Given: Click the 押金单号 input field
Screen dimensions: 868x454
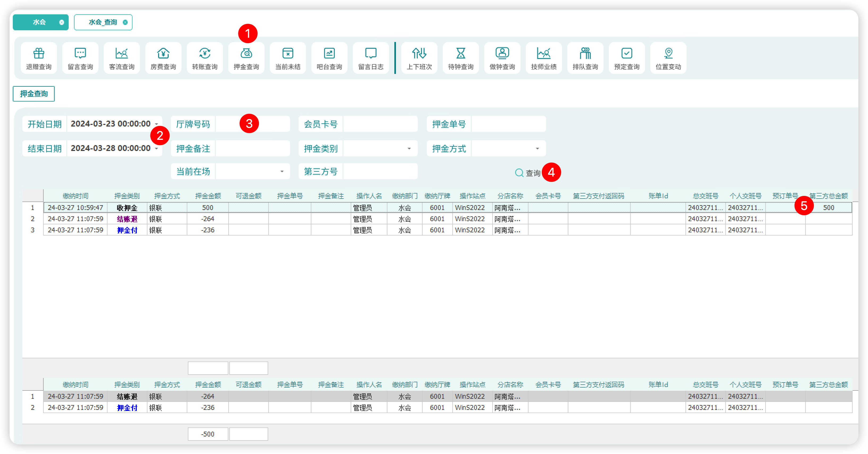Looking at the screenshot, I should click(508, 124).
